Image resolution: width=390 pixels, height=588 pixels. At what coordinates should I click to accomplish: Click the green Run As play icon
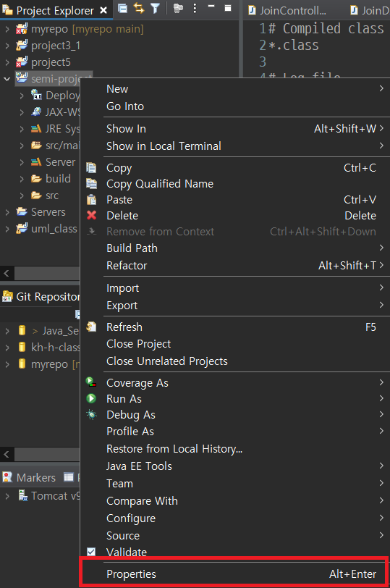91,398
